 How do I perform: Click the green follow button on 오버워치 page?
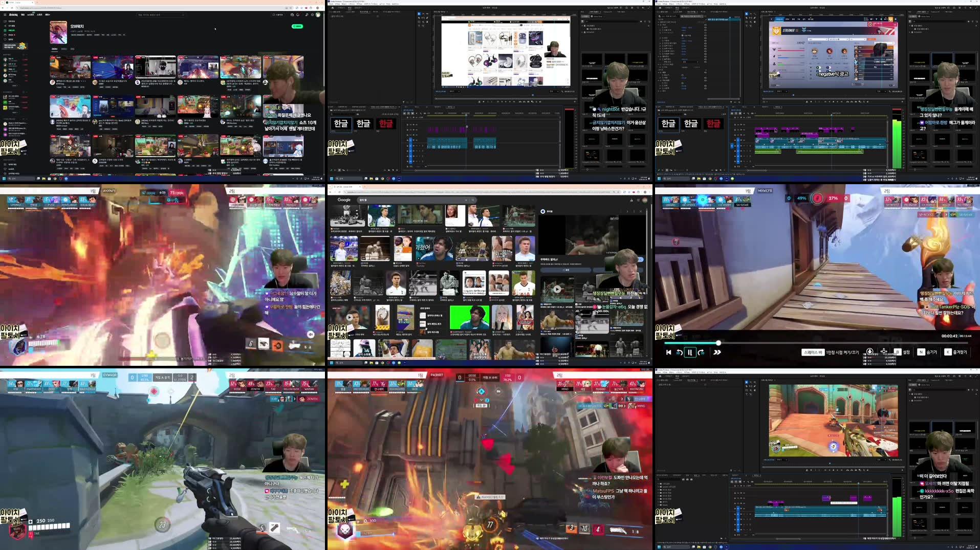point(297,26)
